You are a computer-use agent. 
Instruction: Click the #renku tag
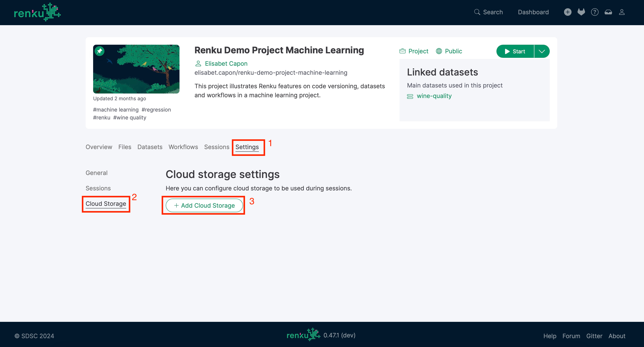[x=102, y=118]
